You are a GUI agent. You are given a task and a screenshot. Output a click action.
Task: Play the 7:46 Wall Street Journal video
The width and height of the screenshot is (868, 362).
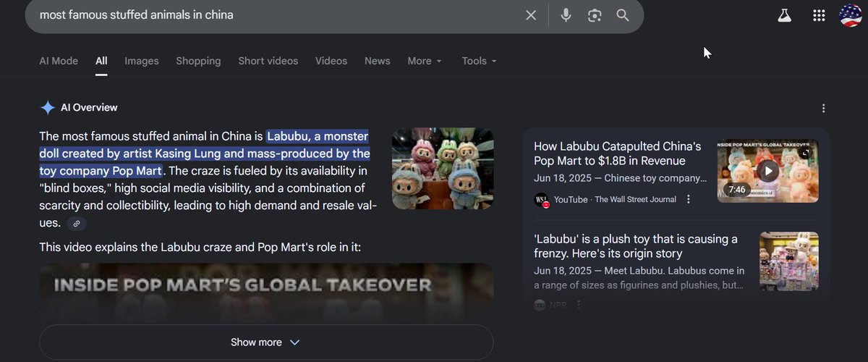click(x=767, y=171)
